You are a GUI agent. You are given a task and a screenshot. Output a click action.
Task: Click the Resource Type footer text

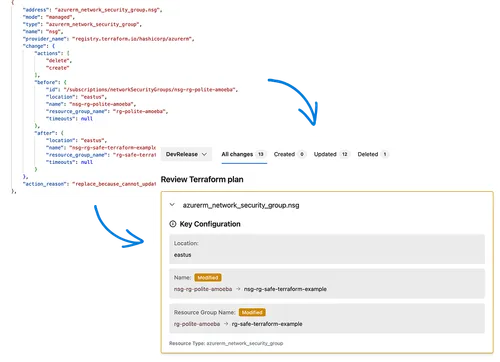pyautogui.click(x=226, y=343)
